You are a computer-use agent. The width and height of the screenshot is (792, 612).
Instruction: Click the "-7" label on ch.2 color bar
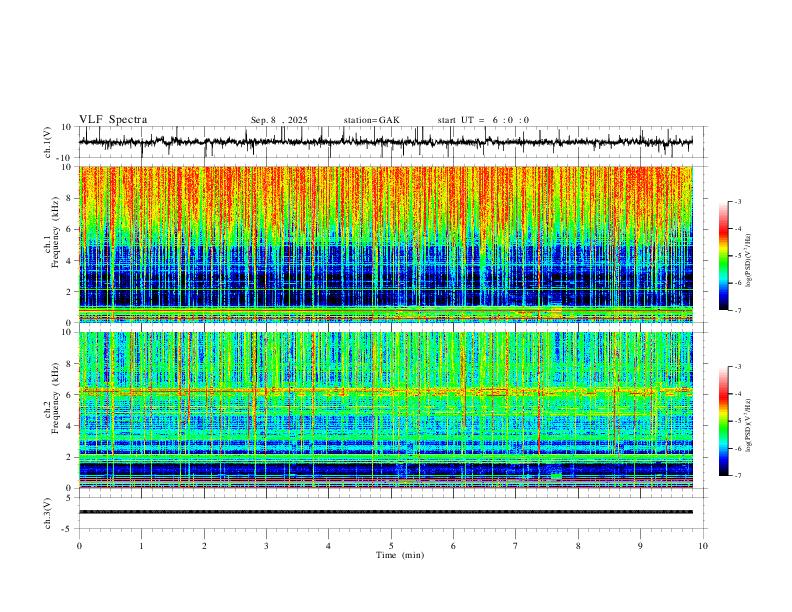738,476
